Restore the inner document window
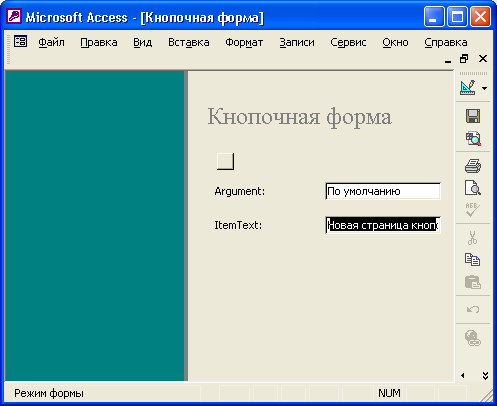The width and height of the screenshot is (497, 406). coord(464,59)
